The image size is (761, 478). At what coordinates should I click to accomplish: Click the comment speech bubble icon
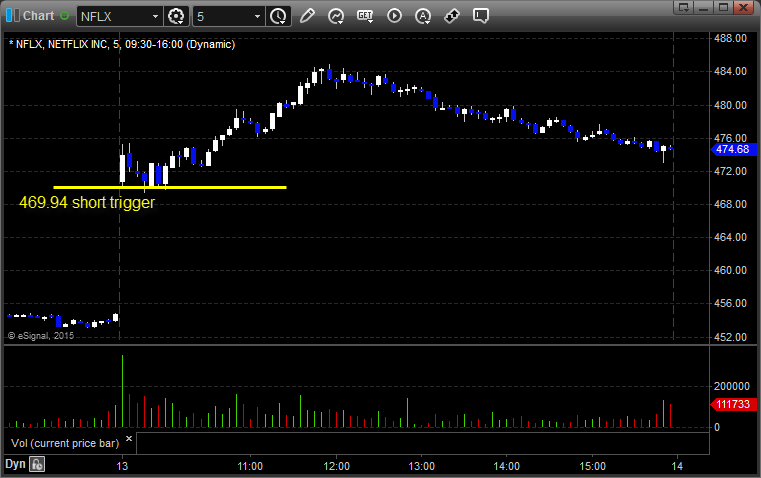481,16
